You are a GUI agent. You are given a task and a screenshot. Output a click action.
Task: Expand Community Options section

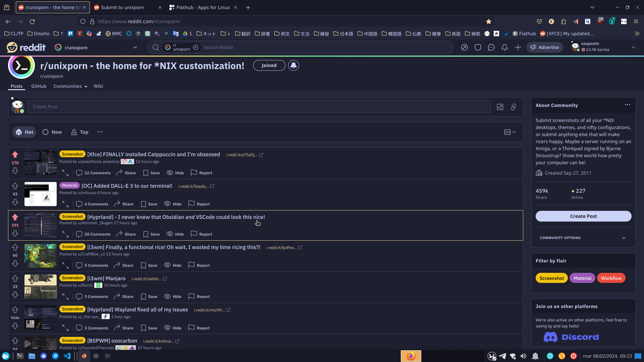click(624, 238)
